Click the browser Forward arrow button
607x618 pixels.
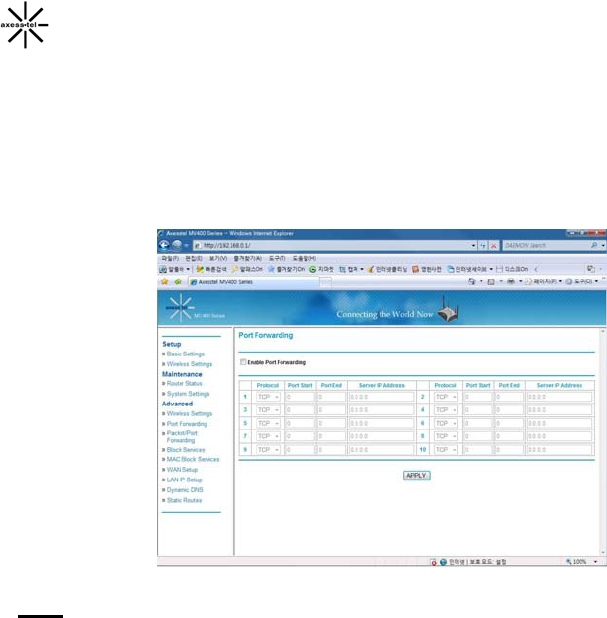pos(177,245)
